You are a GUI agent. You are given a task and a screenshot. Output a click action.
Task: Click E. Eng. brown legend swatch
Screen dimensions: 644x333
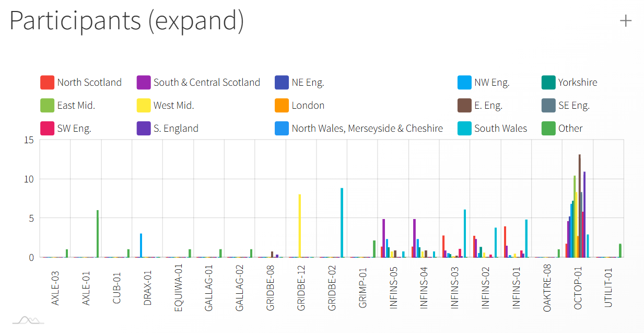tap(464, 106)
